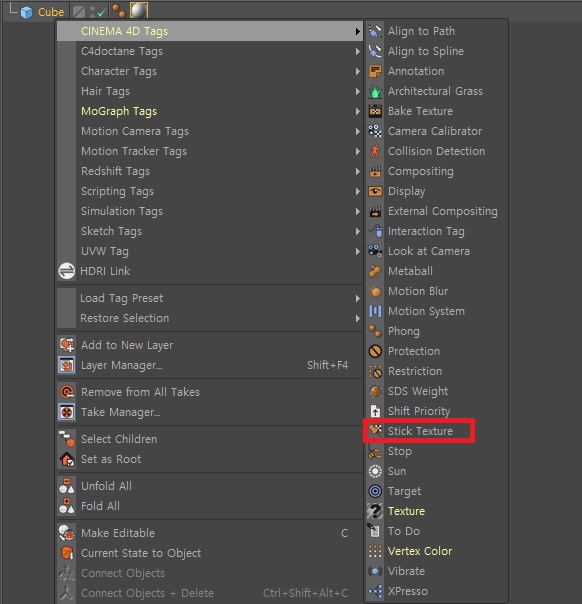
Task: Click the Motion Blur icon
Action: [375, 292]
